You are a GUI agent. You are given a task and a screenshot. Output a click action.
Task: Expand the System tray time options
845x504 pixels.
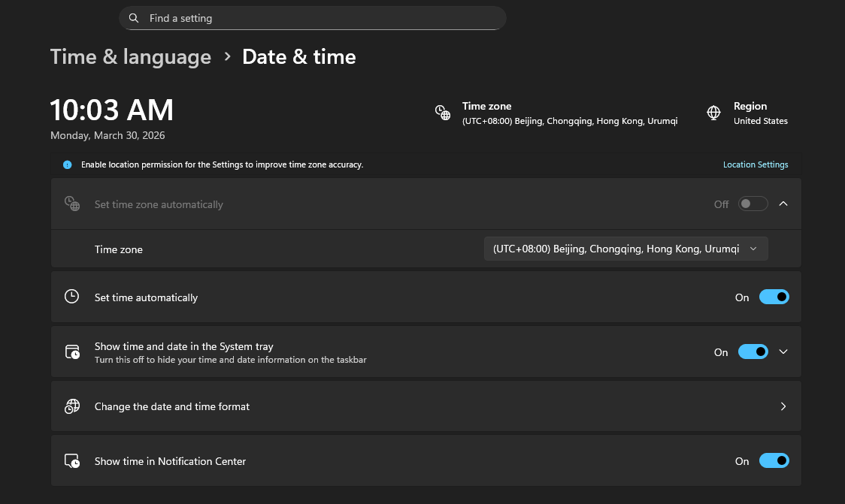click(783, 352)
